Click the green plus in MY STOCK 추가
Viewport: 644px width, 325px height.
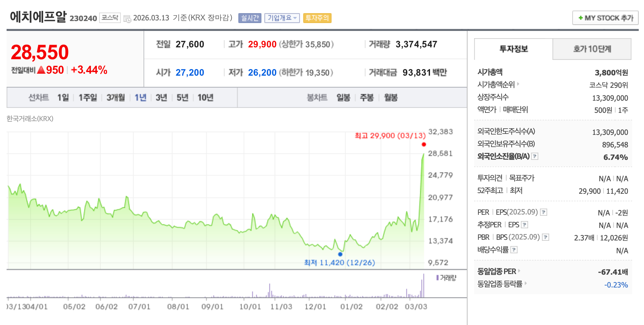tap(580, 18)
